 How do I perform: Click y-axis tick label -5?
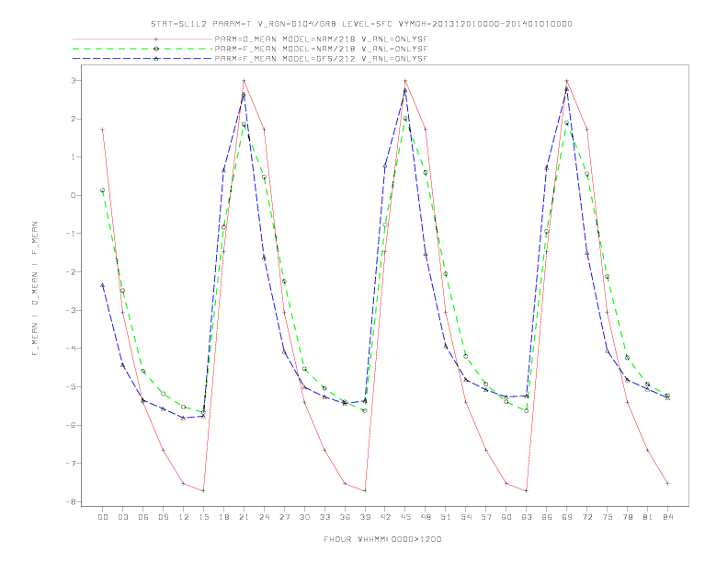tap(71, 386)
